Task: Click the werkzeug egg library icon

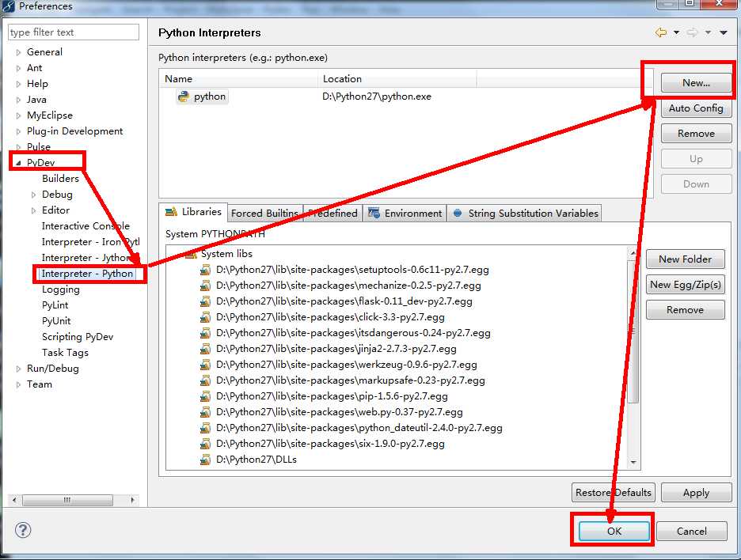Action: coord(205,365)
